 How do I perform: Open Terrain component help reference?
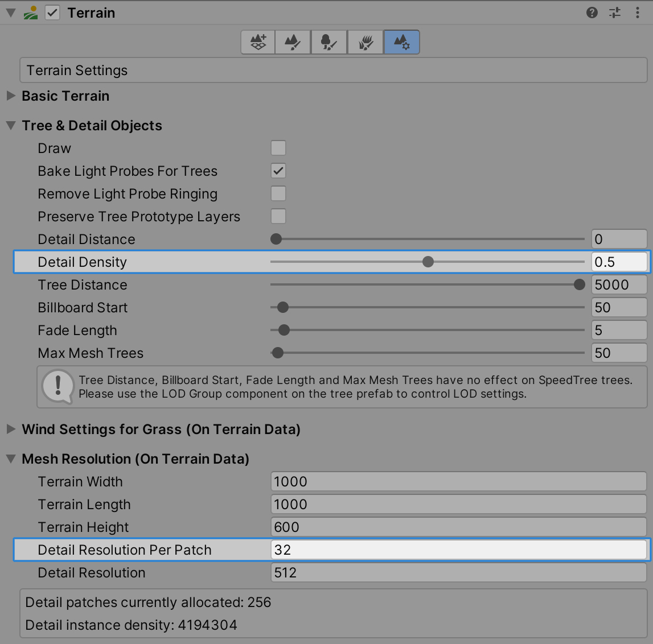[x=592, y=13]
